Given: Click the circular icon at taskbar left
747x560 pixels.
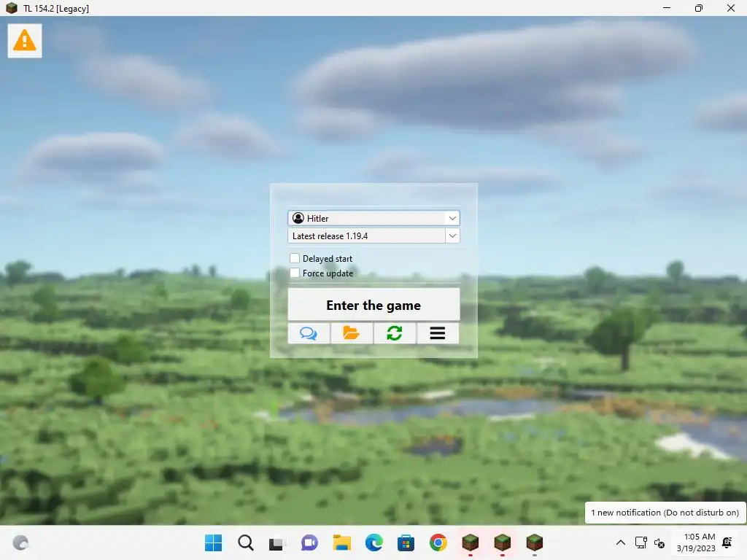Looking at the screenshot, I should coord(20,542).
